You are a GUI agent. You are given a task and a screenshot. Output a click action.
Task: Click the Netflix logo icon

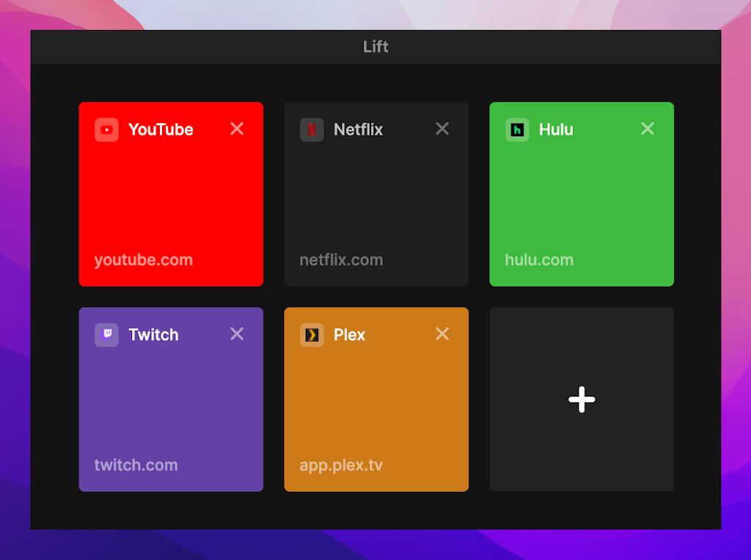[x=311, y=129]
